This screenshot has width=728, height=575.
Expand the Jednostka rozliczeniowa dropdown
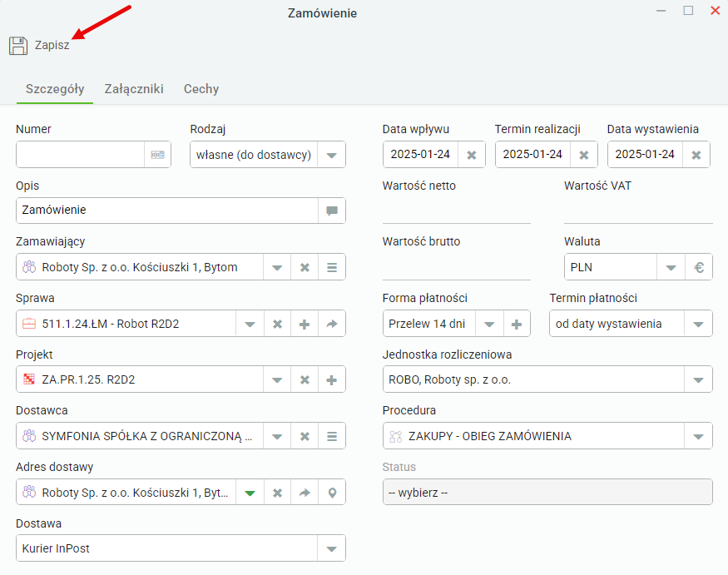(698, 379)
